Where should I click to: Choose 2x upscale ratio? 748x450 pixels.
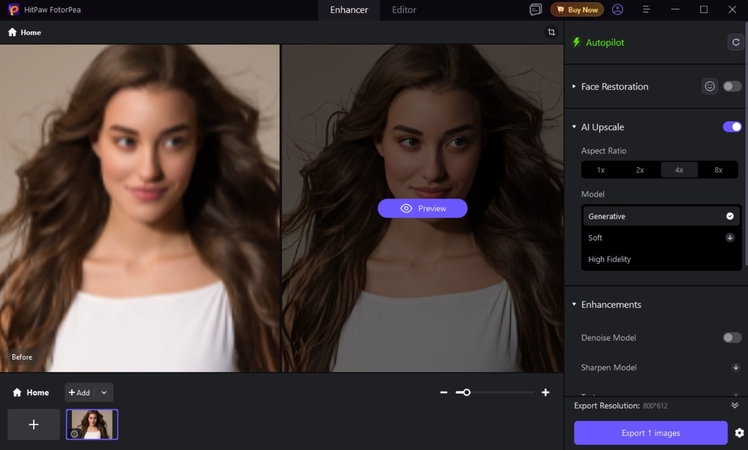640,170
